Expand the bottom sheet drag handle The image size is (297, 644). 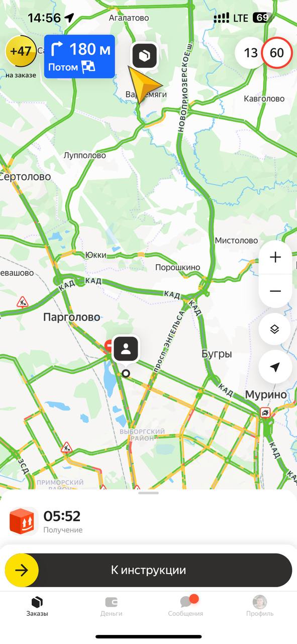click(x=148, y=493)
